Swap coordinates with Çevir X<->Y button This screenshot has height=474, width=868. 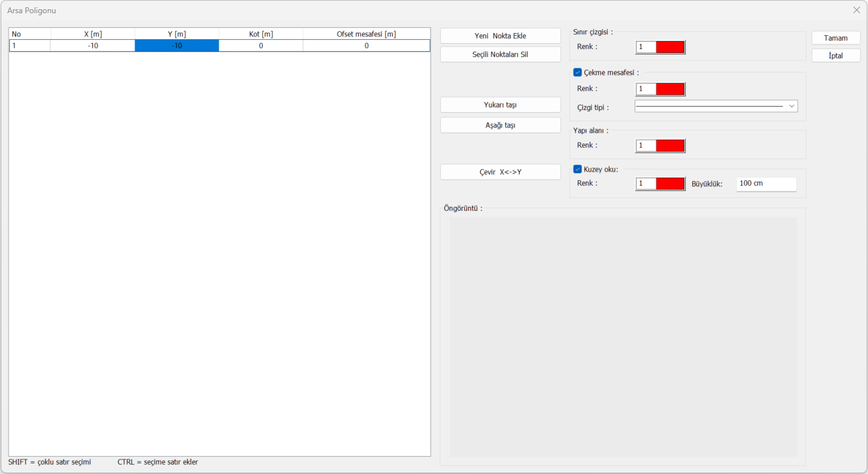(500, 172)
